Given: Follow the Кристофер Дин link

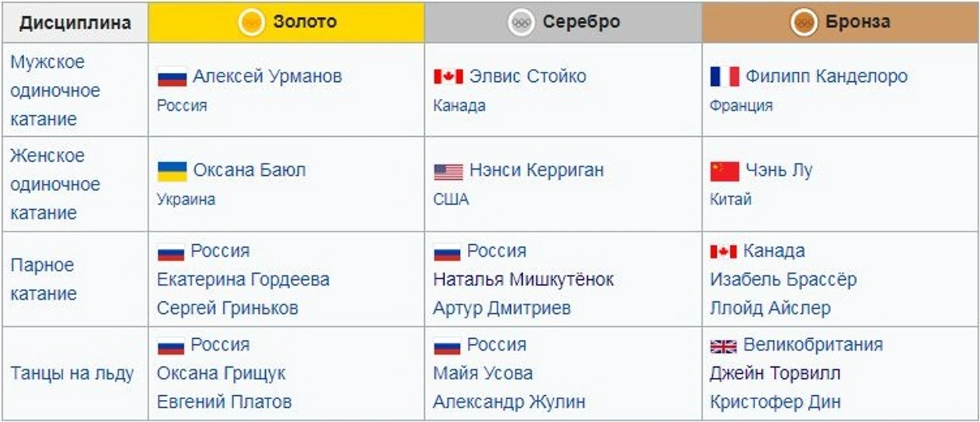Looking at the screenshot, I should (775, 402).
